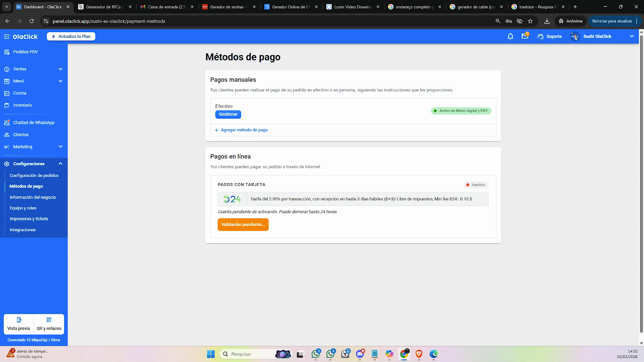The width and height of the screenshot is (644, 362).
Task: Click the notifications bell icon
Action: (x=510, y=36)
